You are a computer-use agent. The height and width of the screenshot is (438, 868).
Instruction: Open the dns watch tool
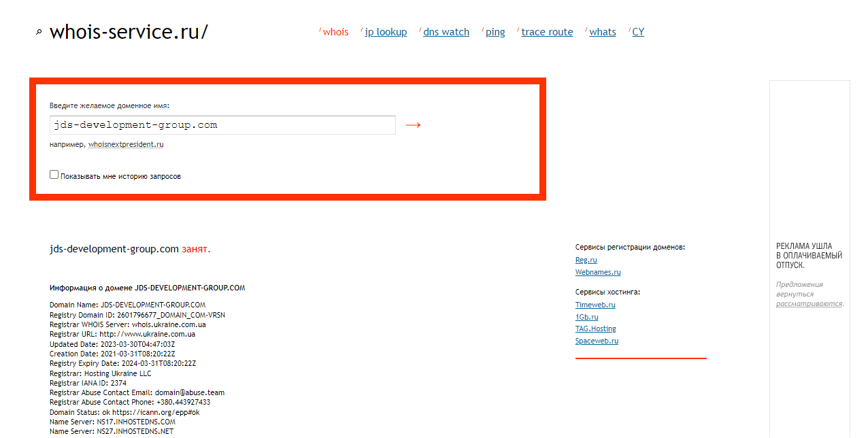(x=446, y=32)
